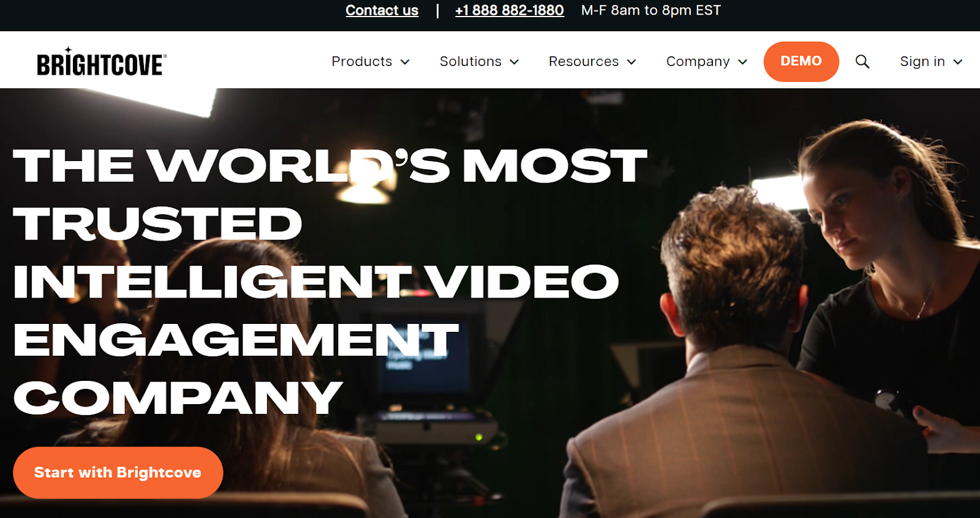Follow the Contact us link
The image size is (980, 518).
pos(382,10)
